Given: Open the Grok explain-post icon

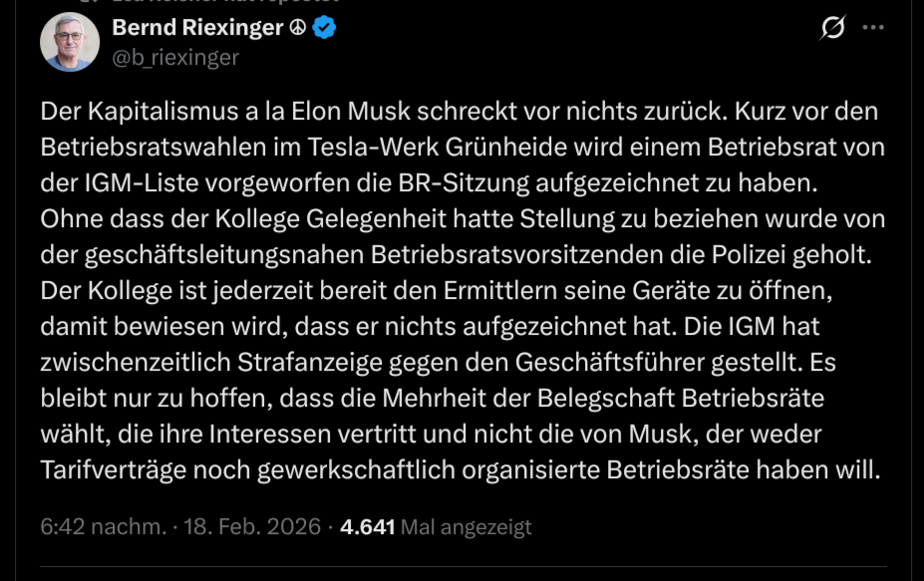Looking at the screenshot, I should click(832, 29).
